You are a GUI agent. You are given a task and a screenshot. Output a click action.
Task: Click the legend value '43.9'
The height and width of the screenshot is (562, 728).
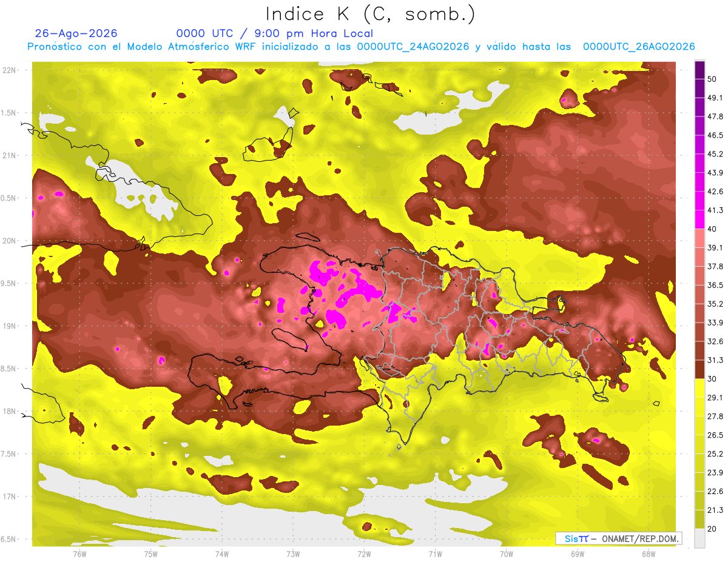pos(715,173)
